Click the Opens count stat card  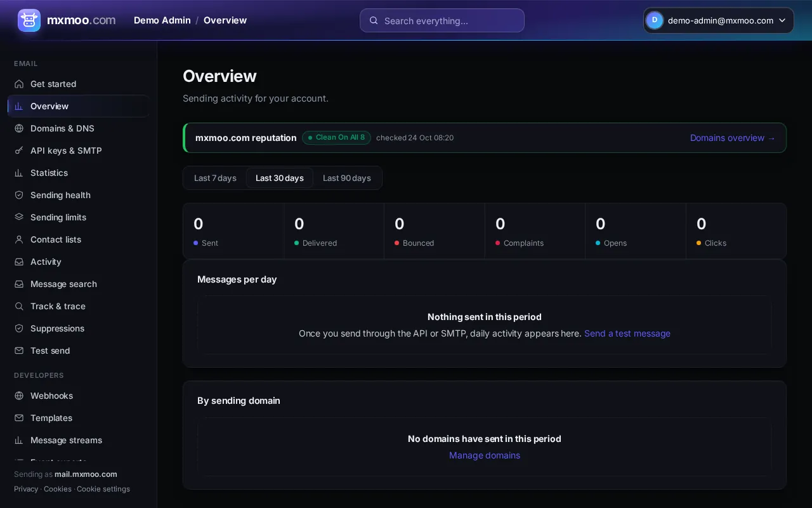click(636, 231)
